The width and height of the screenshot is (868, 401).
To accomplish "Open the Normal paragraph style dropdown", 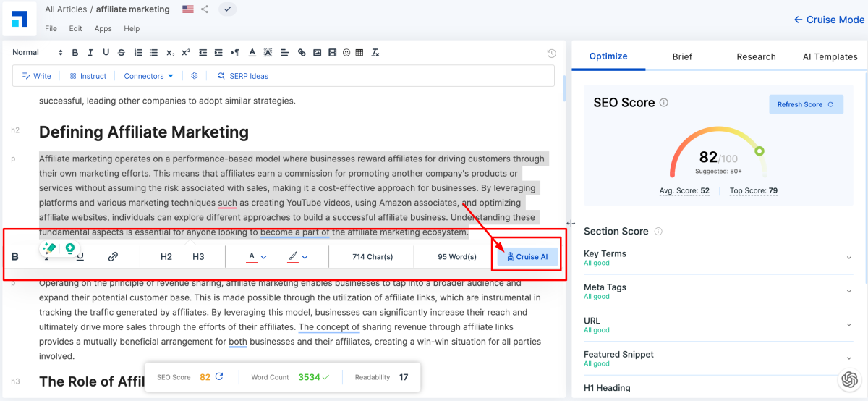I will [38, 52].
